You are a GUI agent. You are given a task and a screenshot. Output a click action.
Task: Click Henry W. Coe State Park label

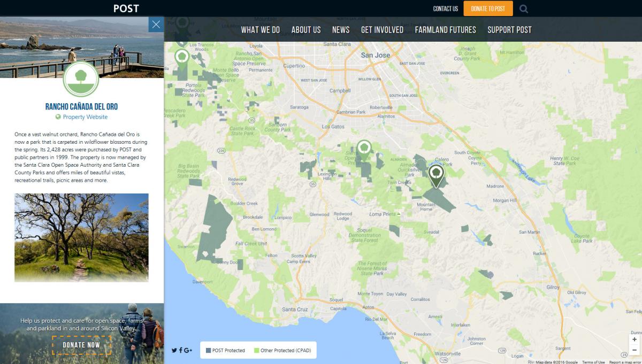tap(564, 160)
